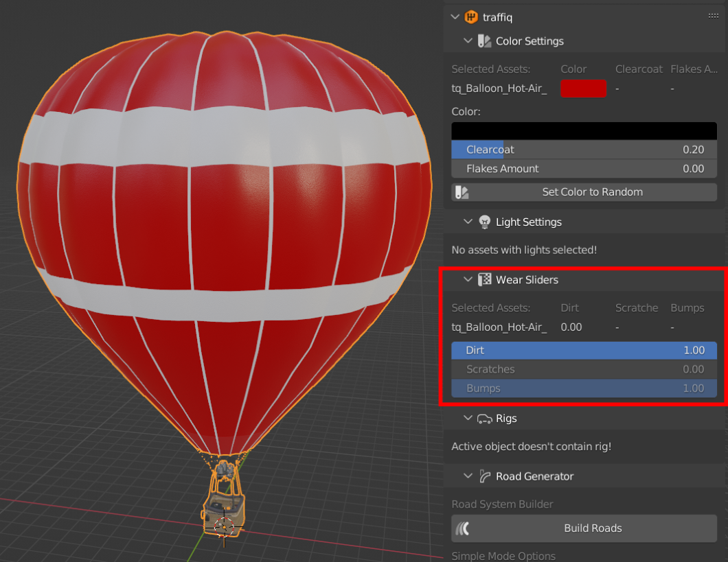Open the red asset color swatch
The width and height of the screenshot is (728, 562).
583,89
